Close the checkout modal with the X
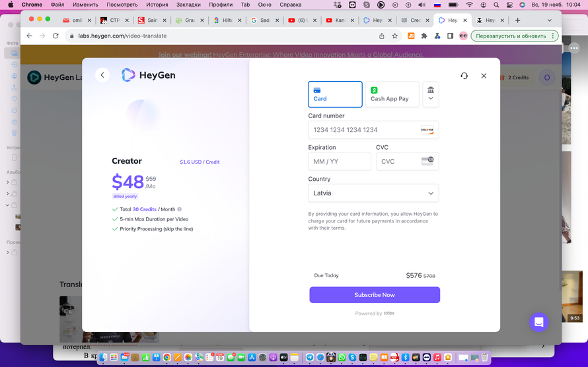Viewport: 588px width, 367px height. [x=484, y=76]
